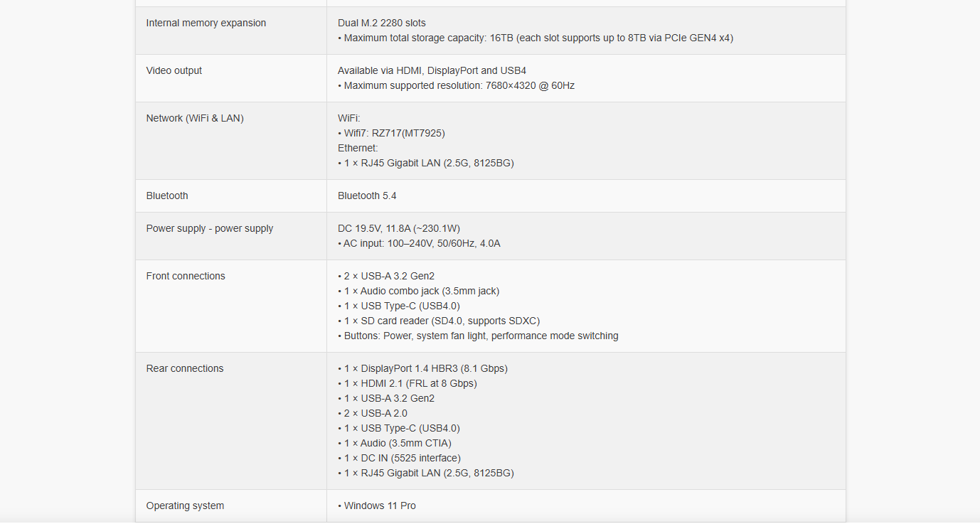Click the "Power supply - power supply" label

click(209, 228)
